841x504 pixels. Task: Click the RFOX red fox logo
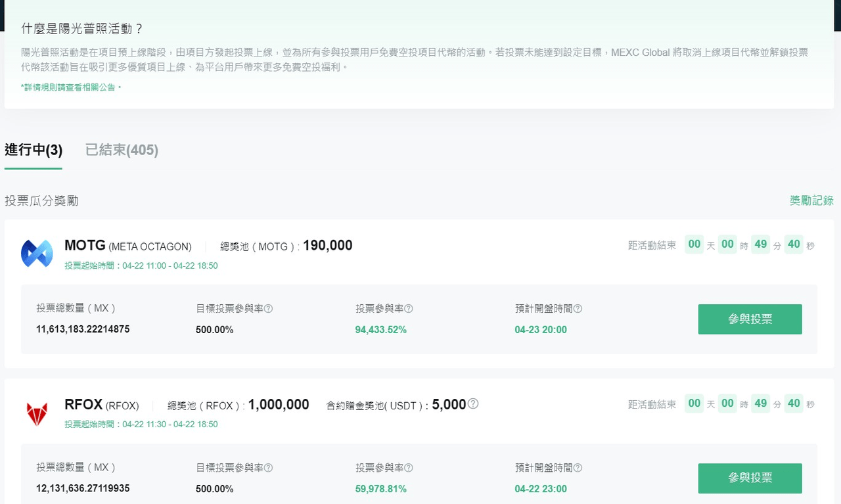coord(37,414)
